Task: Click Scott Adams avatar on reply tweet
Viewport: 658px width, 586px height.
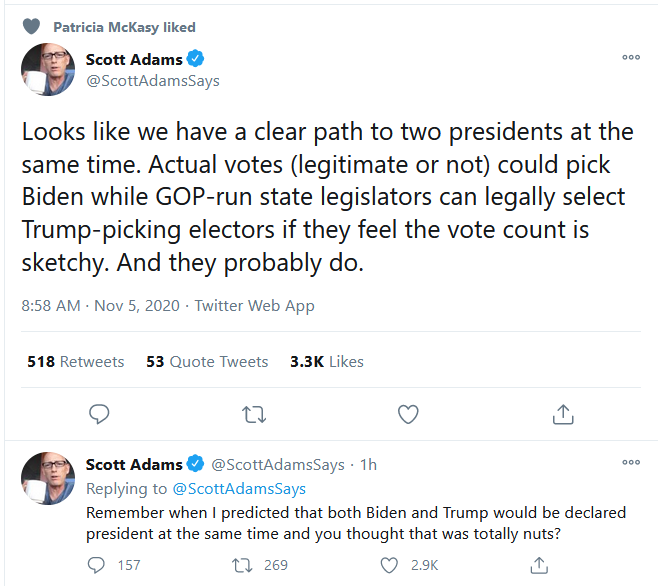Action: [47, 477]
